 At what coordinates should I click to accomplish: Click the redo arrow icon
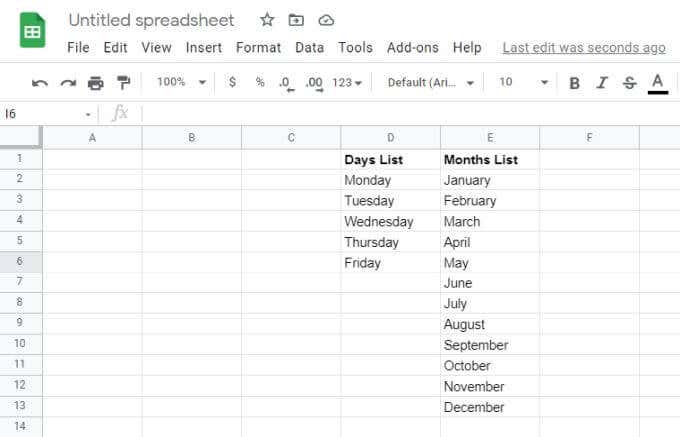pos(68,83)
